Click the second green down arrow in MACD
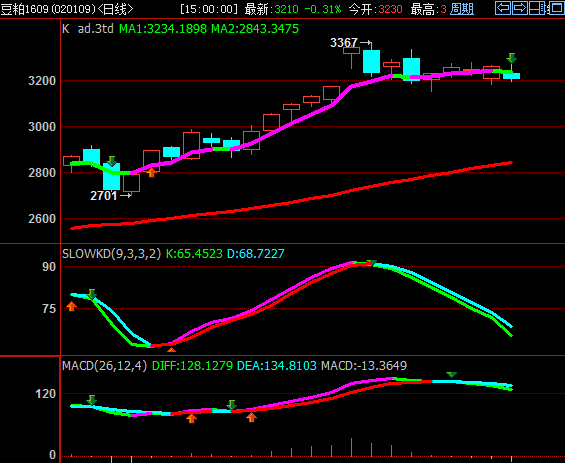Image resolution: width=565 pixels, height=463 pixels. [231, 405]
